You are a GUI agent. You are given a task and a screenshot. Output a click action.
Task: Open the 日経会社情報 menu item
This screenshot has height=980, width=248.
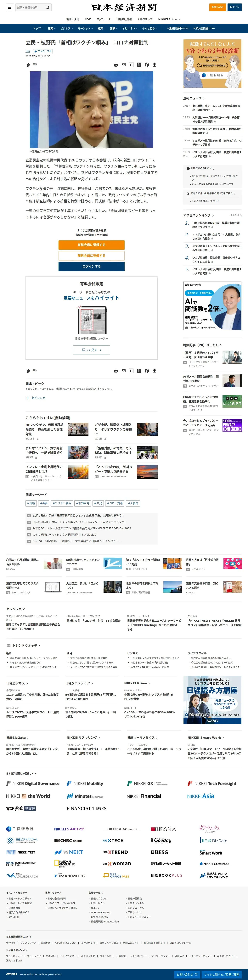coord(124,19)
